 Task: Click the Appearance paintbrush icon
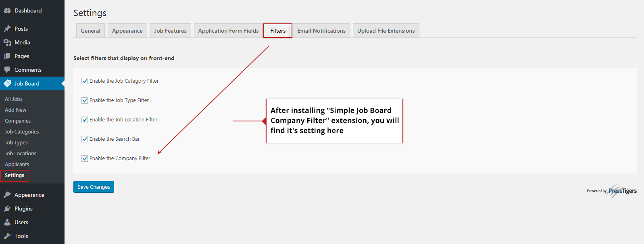click(7, 195)
